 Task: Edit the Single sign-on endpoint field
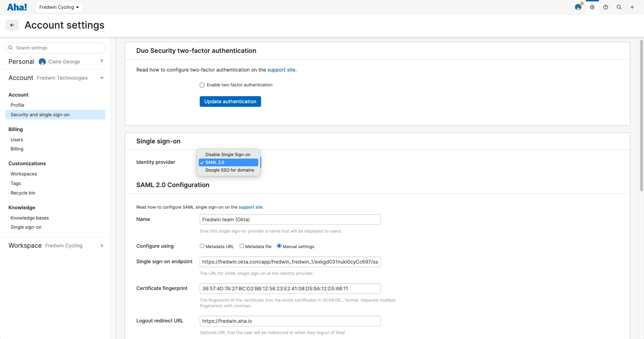click(290, 262)
